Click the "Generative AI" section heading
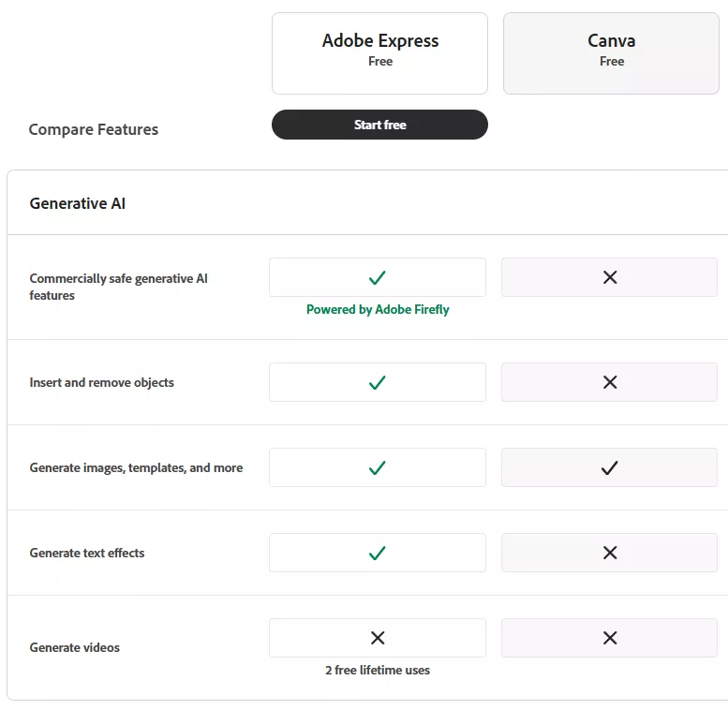 (x=78, y=203)
